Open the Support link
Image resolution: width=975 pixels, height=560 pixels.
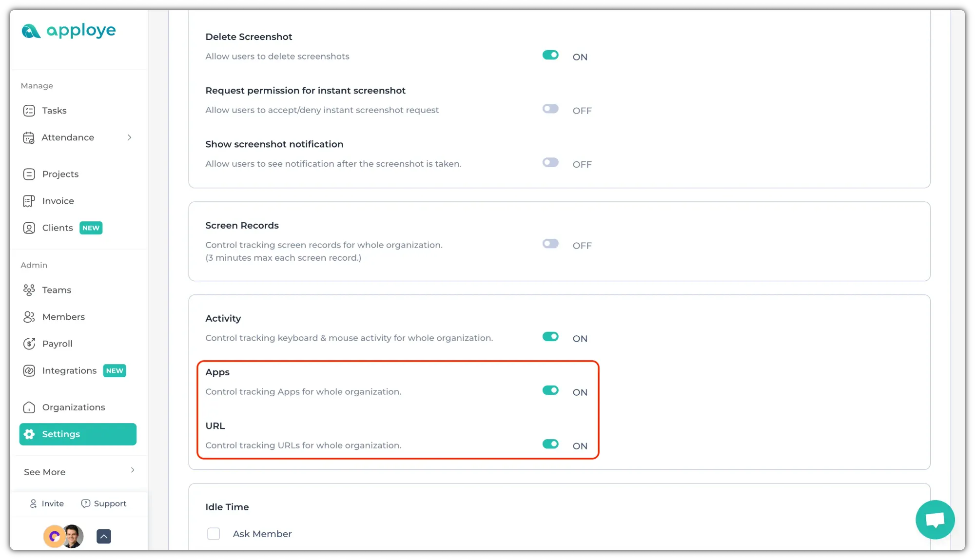pos(104,503)
